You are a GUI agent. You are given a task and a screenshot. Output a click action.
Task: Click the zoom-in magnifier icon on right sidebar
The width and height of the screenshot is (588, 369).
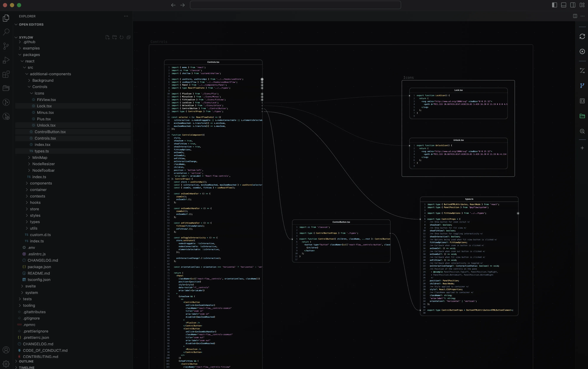(582, 131)
